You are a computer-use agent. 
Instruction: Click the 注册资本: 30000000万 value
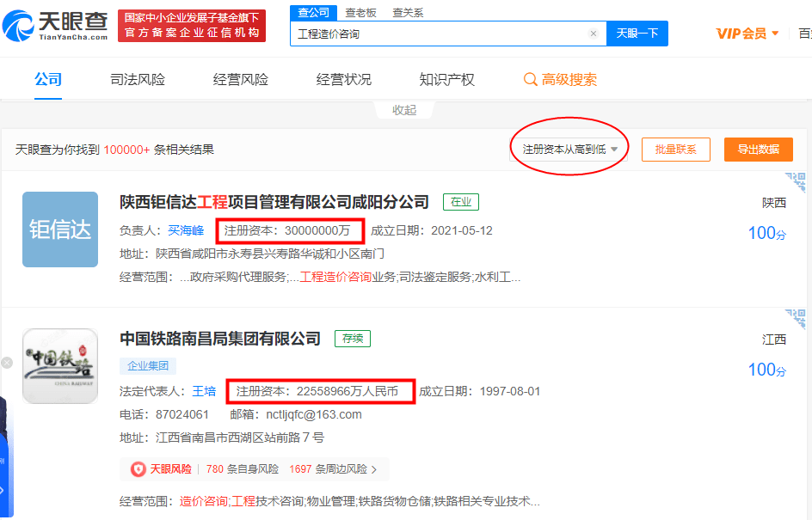click(287, 230)
